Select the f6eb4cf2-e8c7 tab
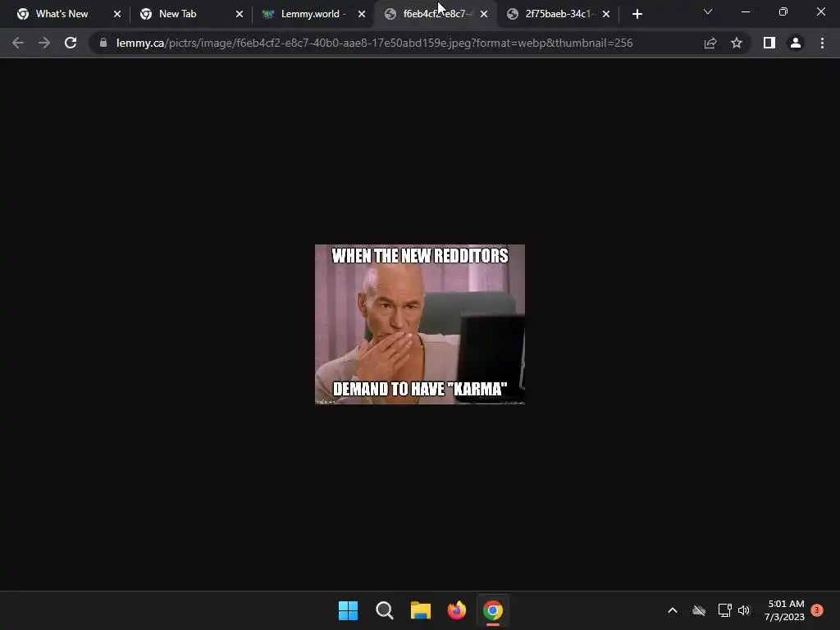Image resolution: width=840 pixels, height=630 pixels. [436, 14]
